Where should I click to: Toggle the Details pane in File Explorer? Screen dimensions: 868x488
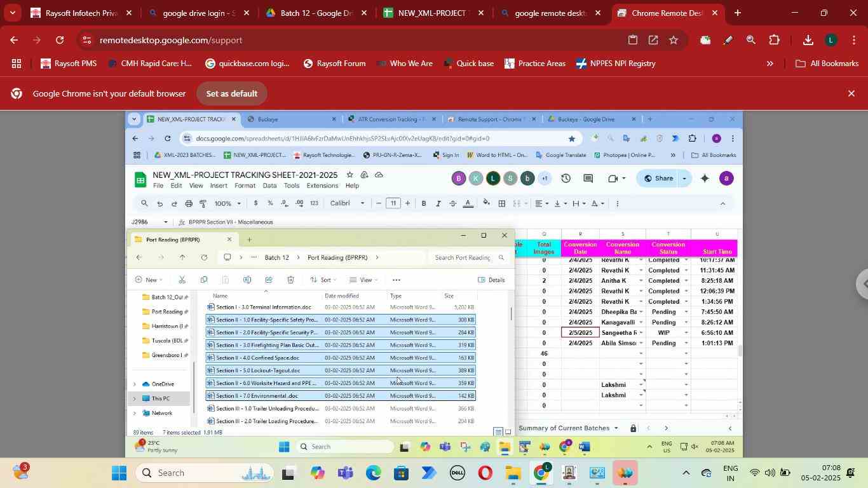pos(491,280)
